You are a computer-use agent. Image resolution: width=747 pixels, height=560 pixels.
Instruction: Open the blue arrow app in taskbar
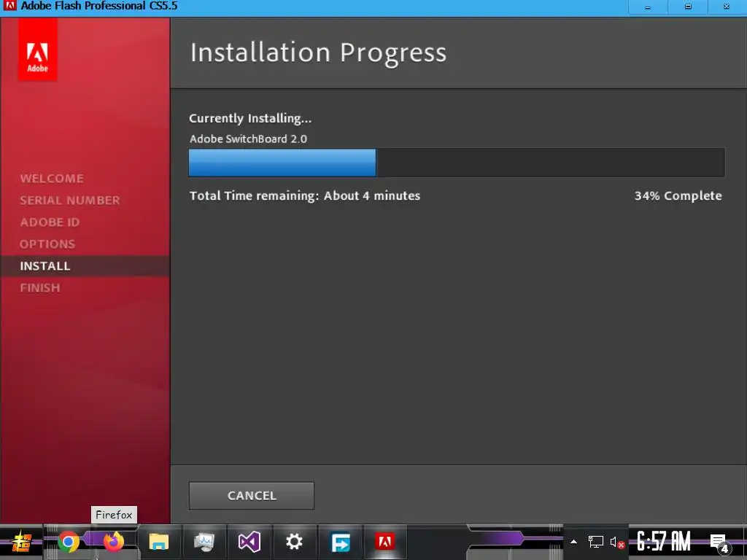340,542
